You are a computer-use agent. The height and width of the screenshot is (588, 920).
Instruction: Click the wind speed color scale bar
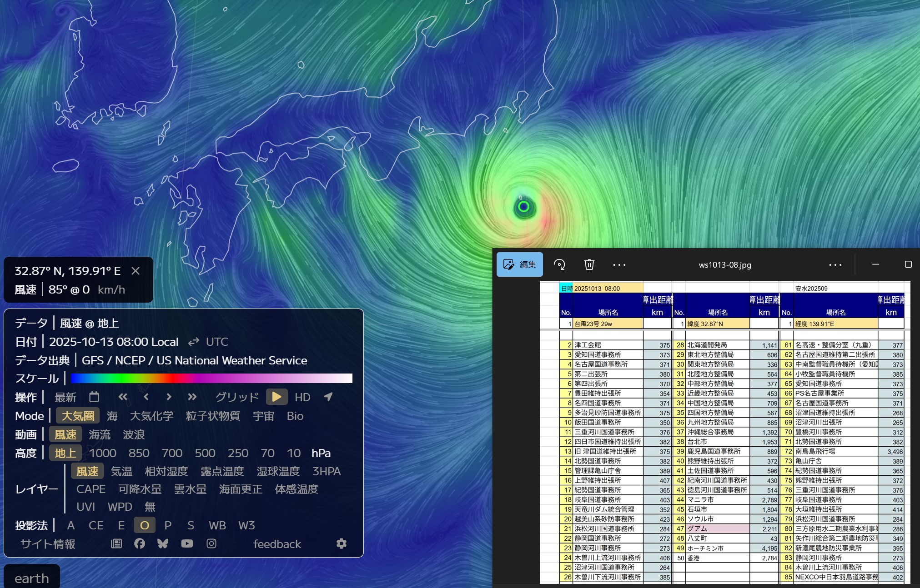[211, 379]
